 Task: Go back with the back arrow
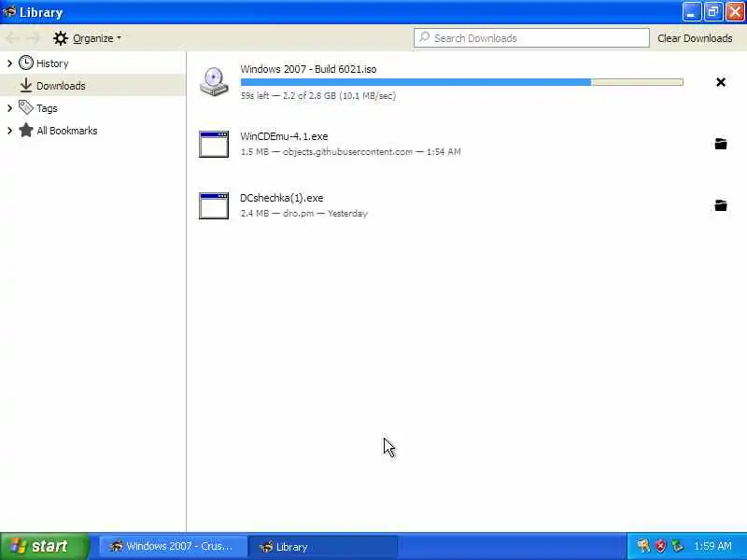click(13, 38)
